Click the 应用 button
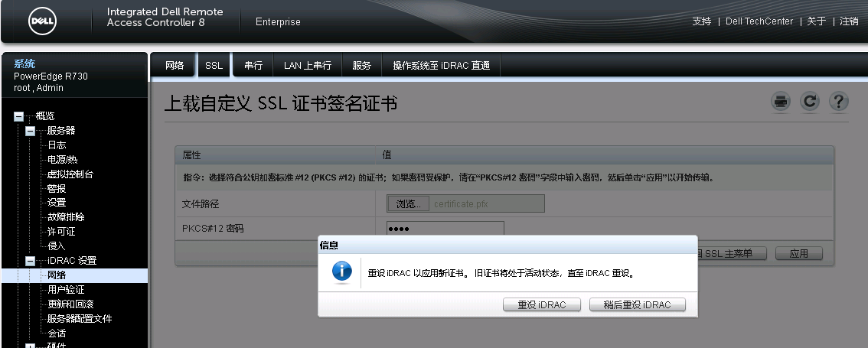Viewport: 868px width, 348px height. [x=798, y=253]
